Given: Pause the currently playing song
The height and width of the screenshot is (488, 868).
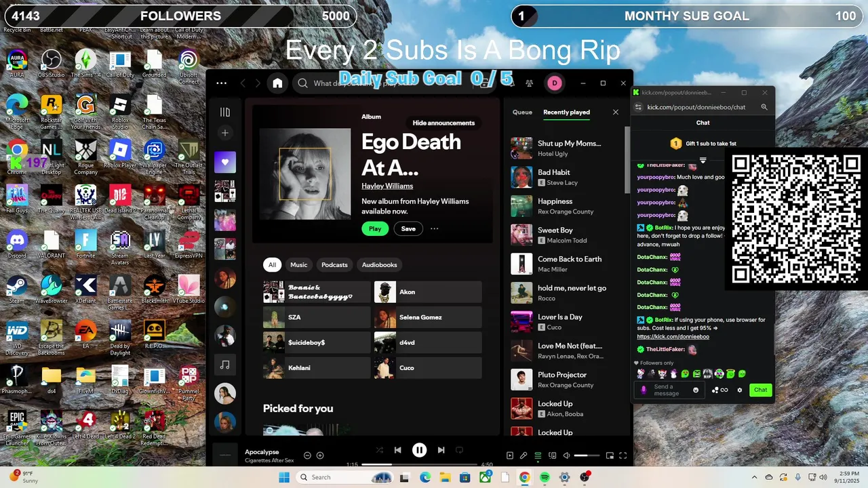Looking at the screenshot, I should [x=420, y=450].
